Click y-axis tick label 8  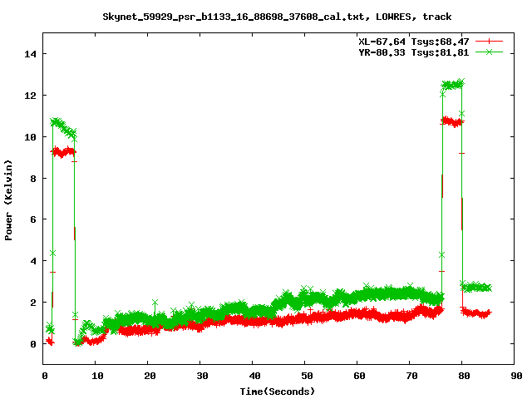(33, 179)
